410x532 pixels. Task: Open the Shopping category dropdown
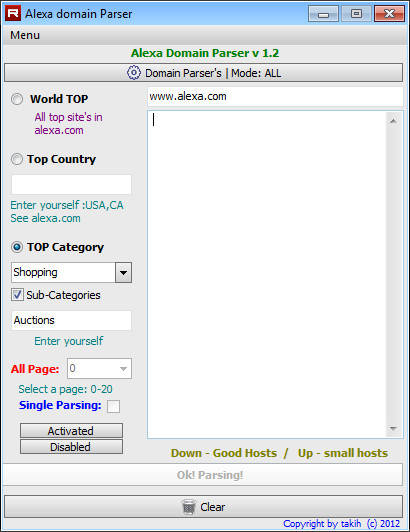point(123,272)
